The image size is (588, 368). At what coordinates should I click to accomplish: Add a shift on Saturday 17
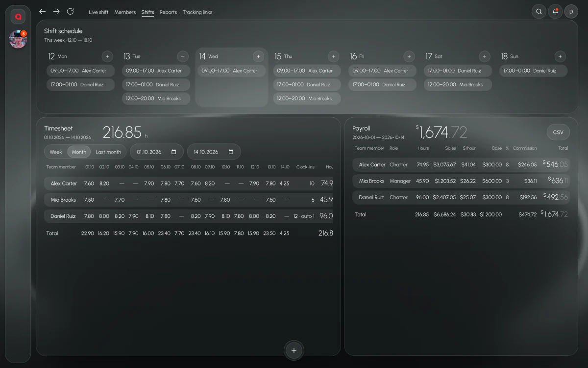(485, 56)
